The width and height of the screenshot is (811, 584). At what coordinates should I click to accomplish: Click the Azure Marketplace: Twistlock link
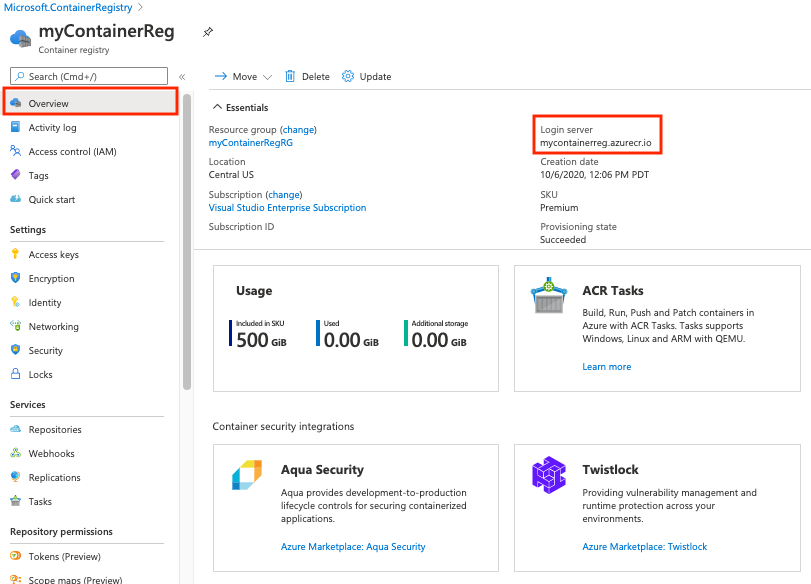click(x=644, y=546)
